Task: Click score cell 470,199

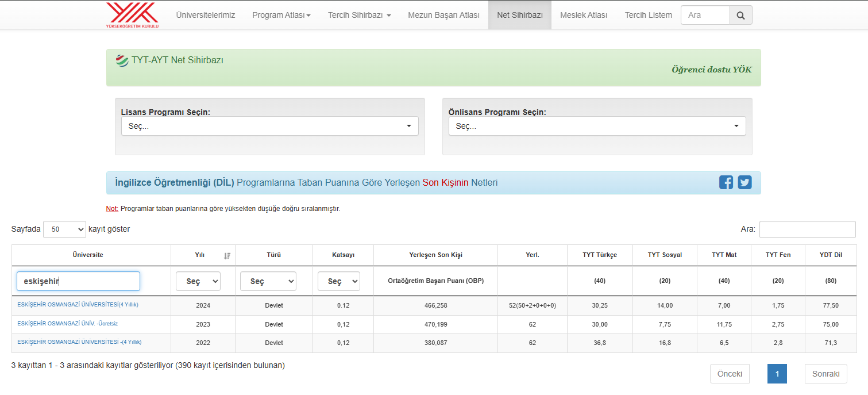Action: [435, 324]
